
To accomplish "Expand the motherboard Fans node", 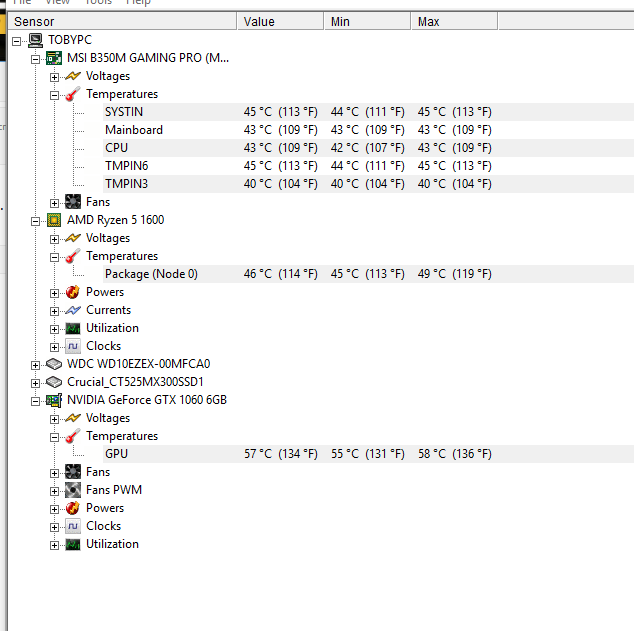I will (54, 203).
